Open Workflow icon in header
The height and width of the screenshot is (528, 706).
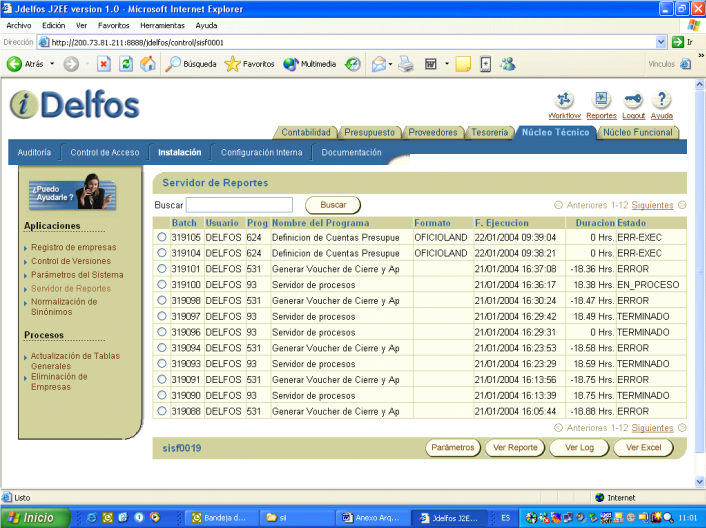tap(564, 99)
